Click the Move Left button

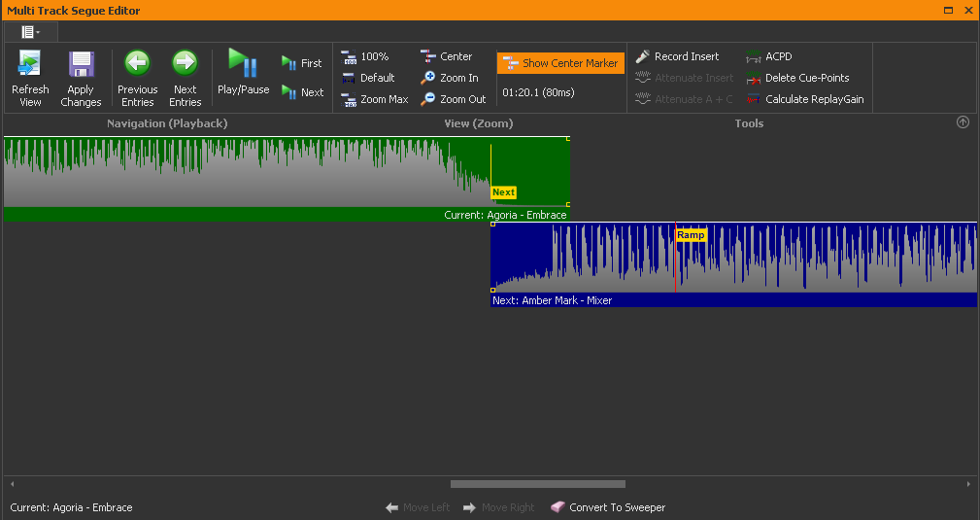418,507
